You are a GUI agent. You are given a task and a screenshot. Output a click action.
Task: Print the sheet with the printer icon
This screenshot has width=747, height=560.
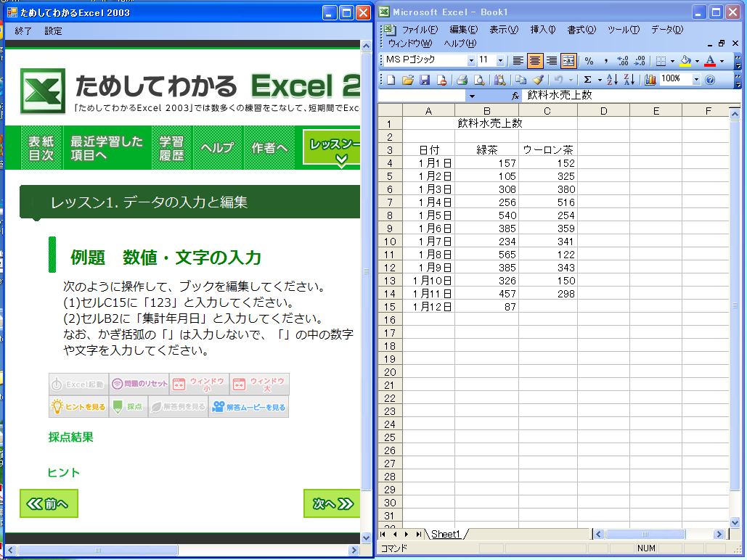462,80
